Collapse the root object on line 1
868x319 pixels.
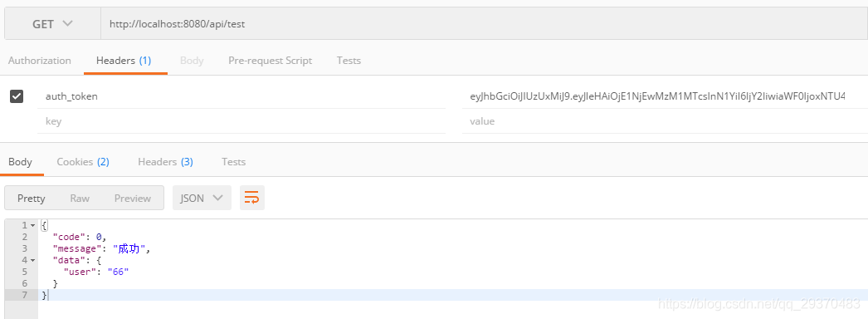click(x=32, y=225)
